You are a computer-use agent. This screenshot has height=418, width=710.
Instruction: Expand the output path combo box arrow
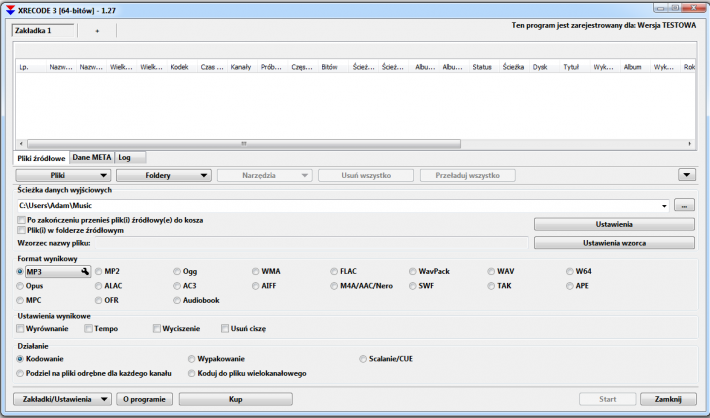[664, 206]
